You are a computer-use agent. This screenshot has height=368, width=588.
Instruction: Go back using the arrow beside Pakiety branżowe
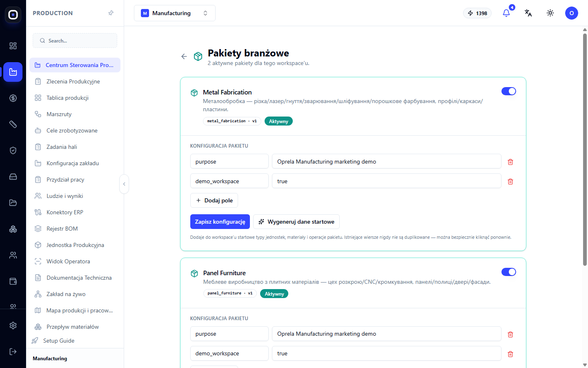pyautogui.click(x=184, y=56)
